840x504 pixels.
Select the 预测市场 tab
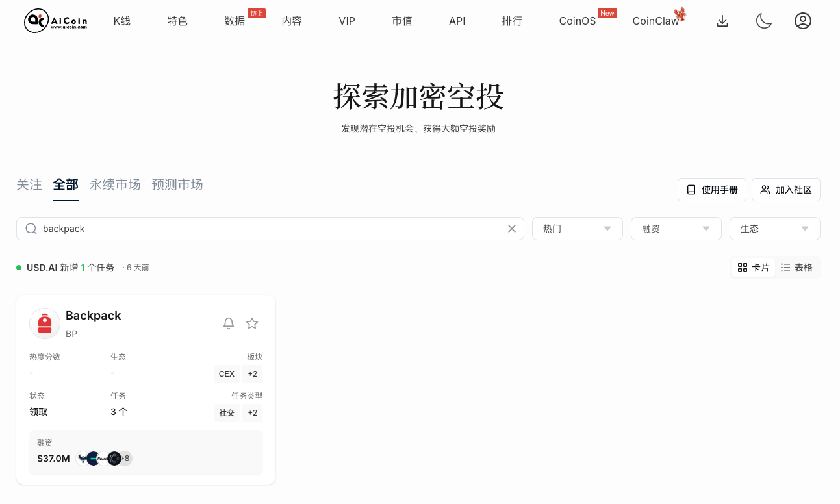point(177,184)
